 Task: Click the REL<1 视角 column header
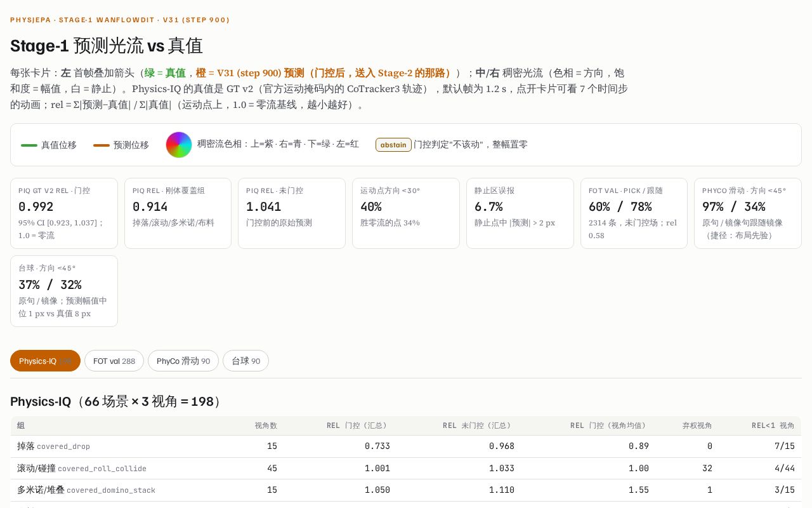773,425
